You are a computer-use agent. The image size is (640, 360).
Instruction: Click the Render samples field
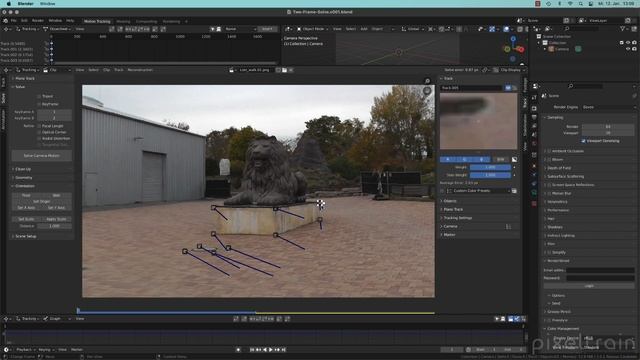608,127
